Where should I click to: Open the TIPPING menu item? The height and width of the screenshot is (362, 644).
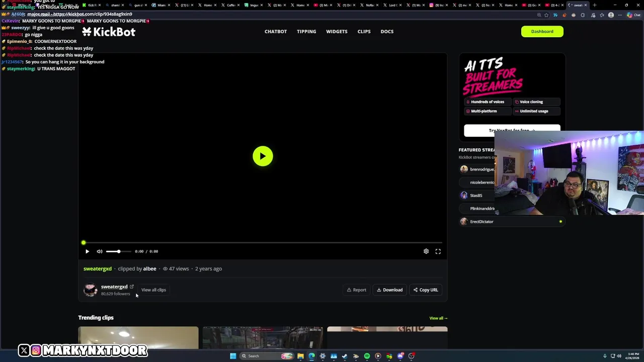306,31
